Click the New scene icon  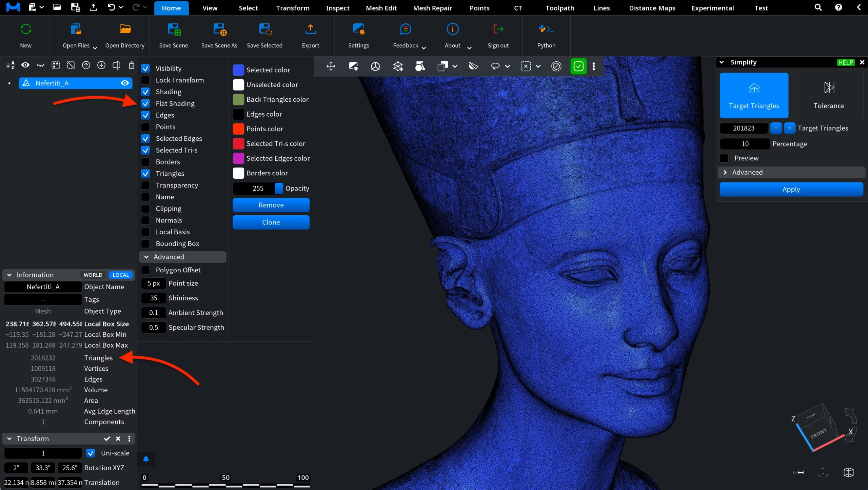click(26, 29)
